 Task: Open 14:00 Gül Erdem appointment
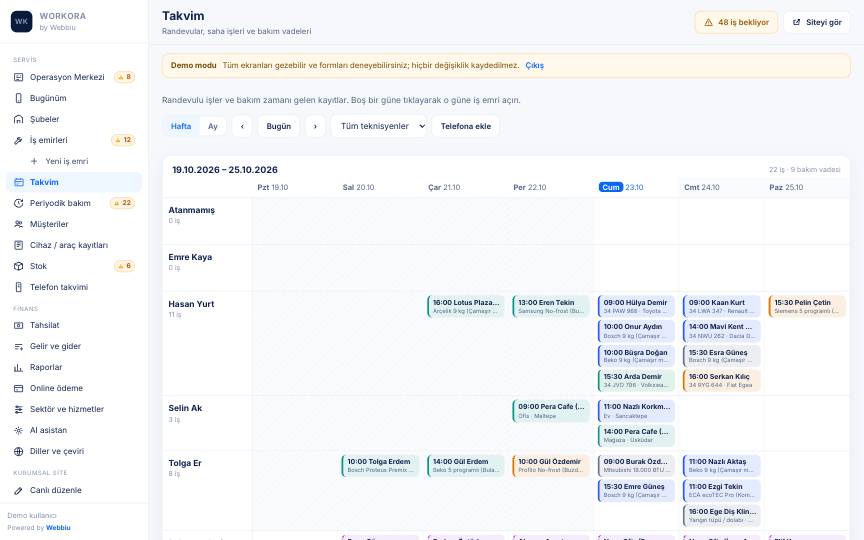pos(466,466)
